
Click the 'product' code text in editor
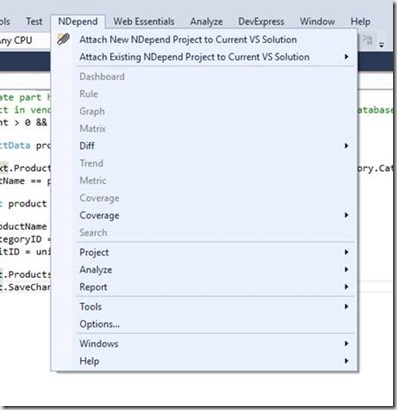(x=27, y=204)
